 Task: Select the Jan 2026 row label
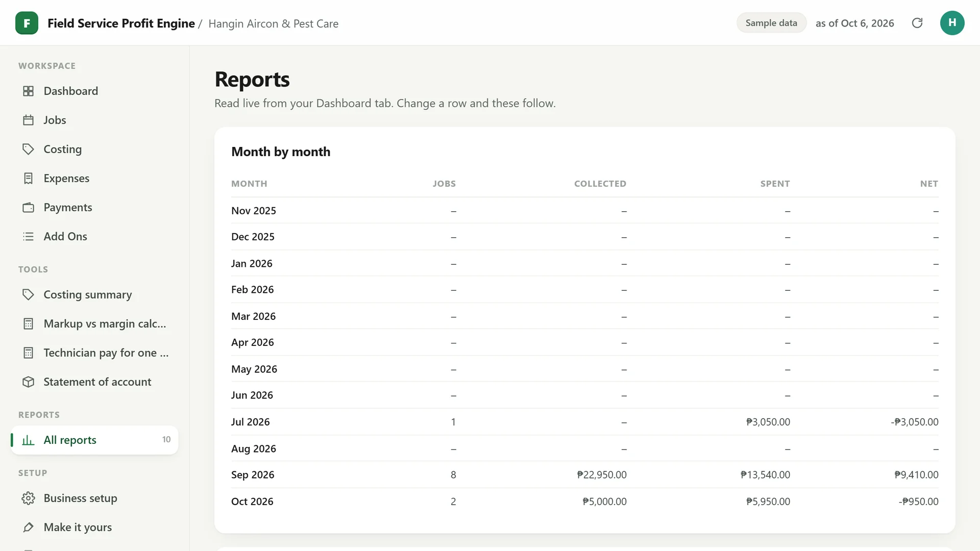point(252,263)
